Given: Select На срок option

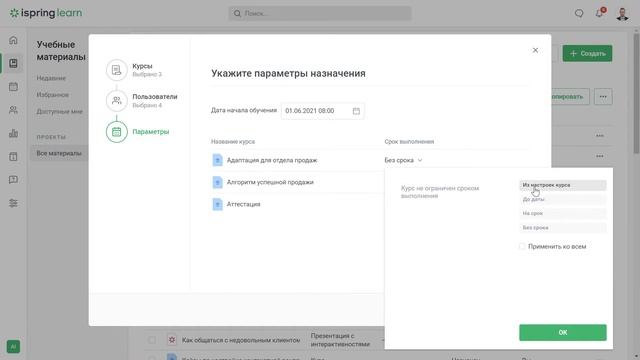Looking at the screenshot, I should (x=563, y=213).
